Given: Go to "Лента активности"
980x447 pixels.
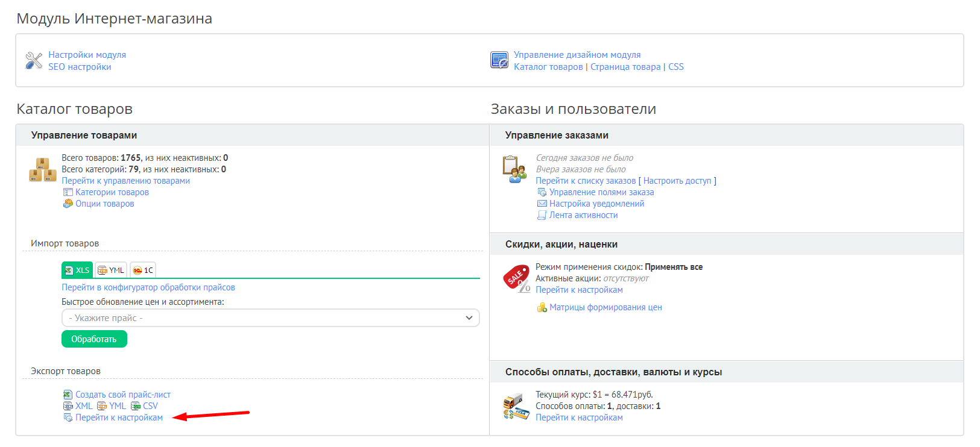Looking at the screenshot, I should tap(583, 215).
